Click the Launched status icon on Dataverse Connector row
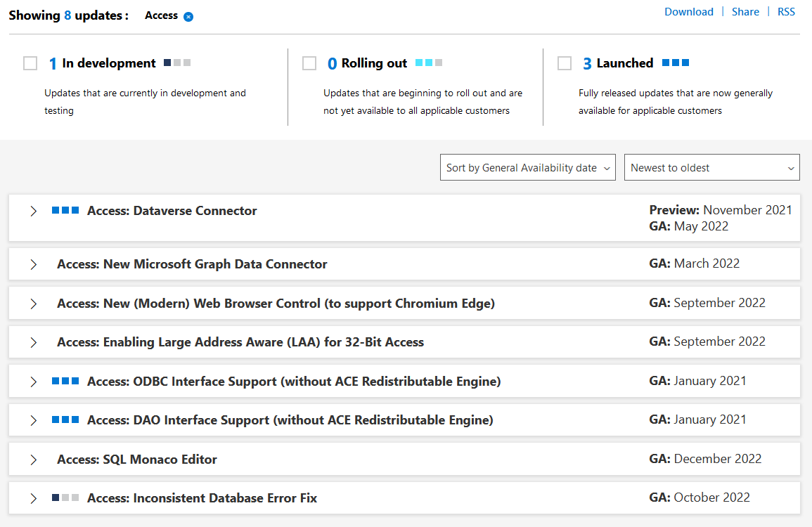The image size is (812, 527). tap(65, 210)
